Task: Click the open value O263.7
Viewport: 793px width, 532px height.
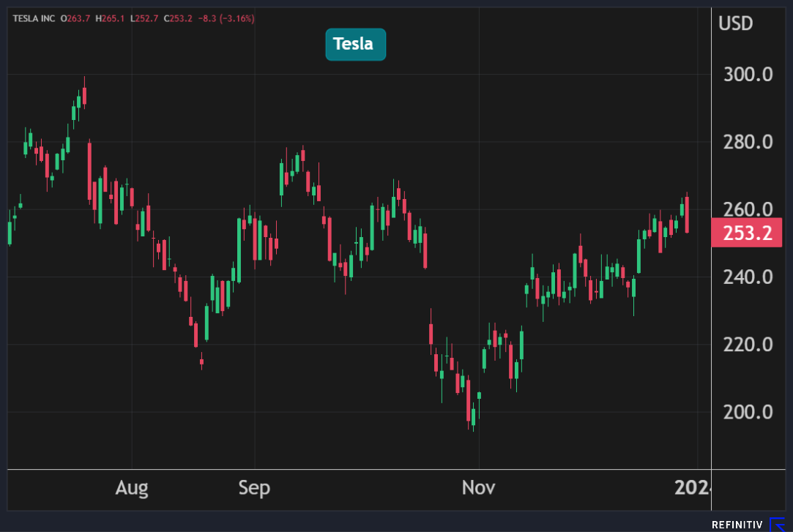Action: [75, 19]
